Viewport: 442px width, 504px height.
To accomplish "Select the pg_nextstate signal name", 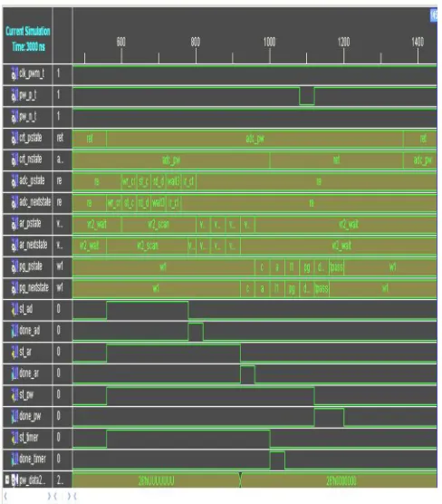I will (34, 287).
